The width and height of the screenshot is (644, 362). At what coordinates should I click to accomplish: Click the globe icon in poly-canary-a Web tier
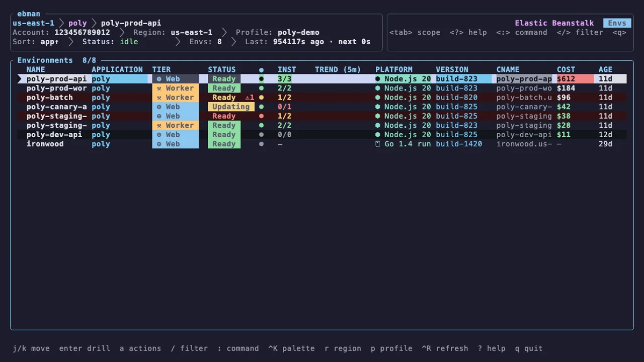(x=159, y=107)
